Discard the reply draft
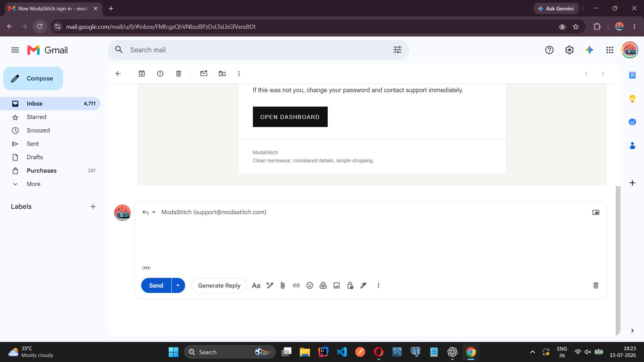The width and height of the screenshot is (644, 362). (596, 286)
